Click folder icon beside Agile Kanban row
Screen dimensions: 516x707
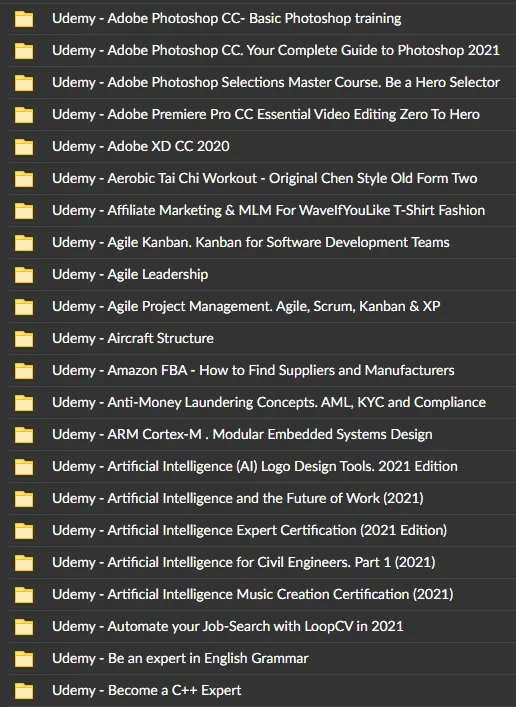click(x=24, y=243)
